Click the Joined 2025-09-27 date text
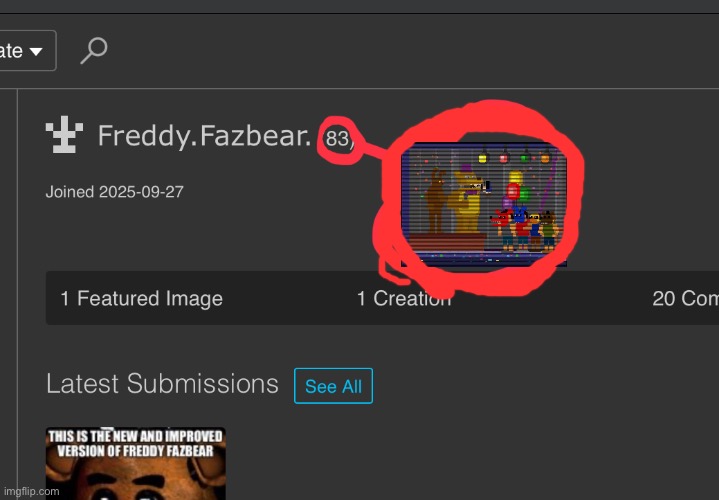 (x=115, y=192)
